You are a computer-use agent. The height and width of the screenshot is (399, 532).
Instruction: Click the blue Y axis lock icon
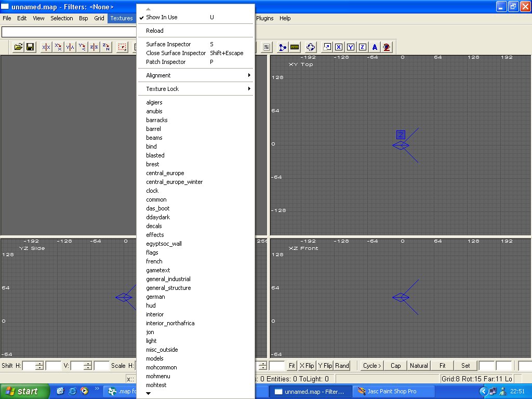[x=351, y=47]
